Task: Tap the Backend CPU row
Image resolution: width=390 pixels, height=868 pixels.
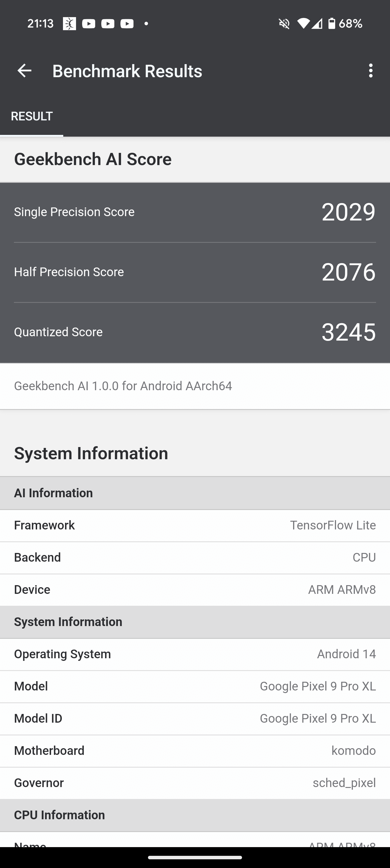Action: pyautogui.click(x=195, y=558)
